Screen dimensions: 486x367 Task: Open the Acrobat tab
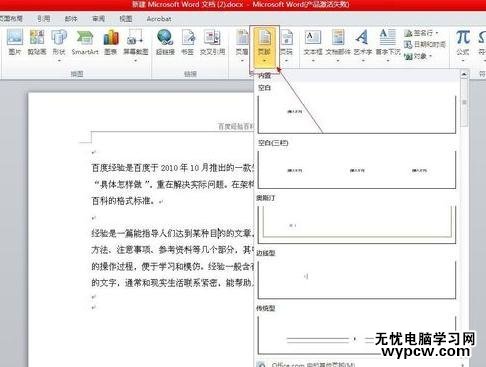[x=159, y=19]
